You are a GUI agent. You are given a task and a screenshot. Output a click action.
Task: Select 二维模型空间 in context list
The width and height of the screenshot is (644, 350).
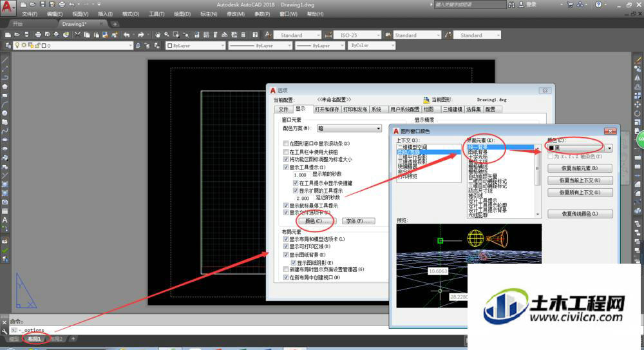(x=412, y=147)
